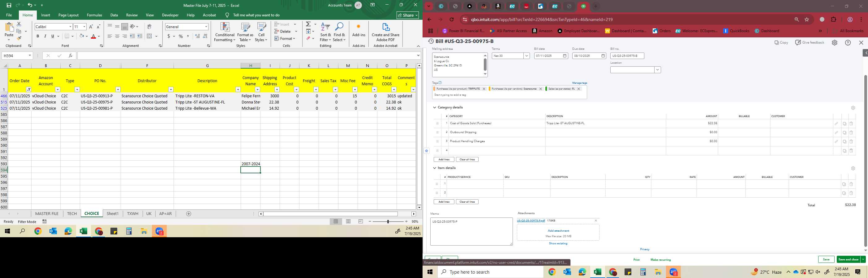Bookmark this page with the star icon
The width and height of the screenshot is (868, 278).
(x=807, y=19)
